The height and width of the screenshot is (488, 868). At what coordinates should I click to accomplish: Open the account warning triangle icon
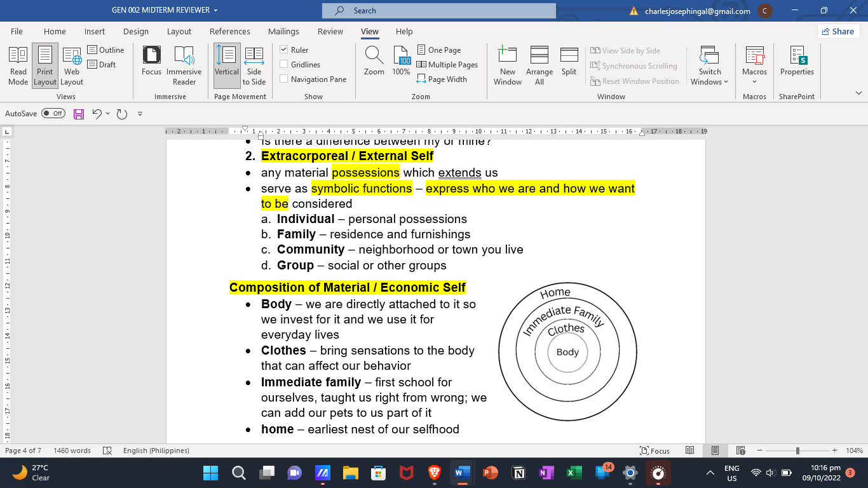pyautogui.click(x=634, y=11)
